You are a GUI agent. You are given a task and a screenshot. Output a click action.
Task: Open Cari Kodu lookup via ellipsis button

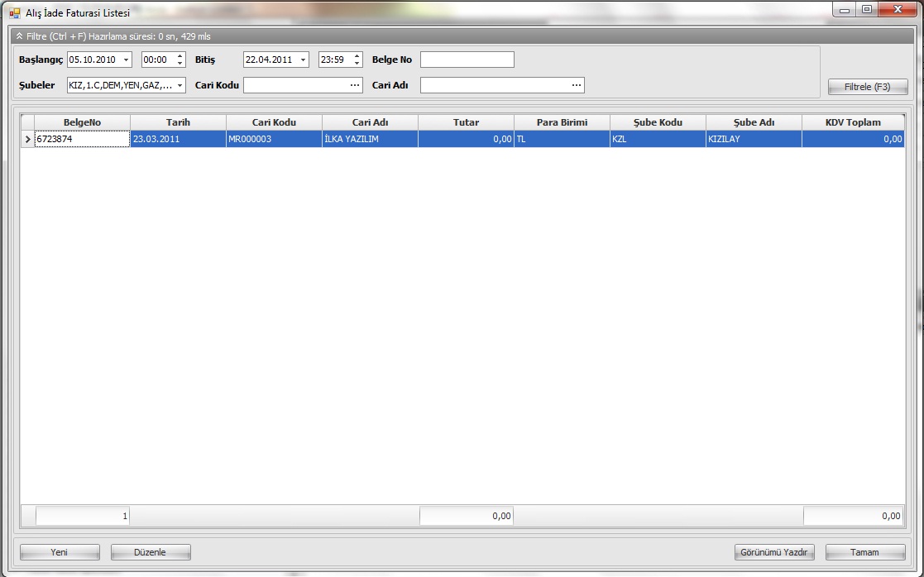[355, 85]
